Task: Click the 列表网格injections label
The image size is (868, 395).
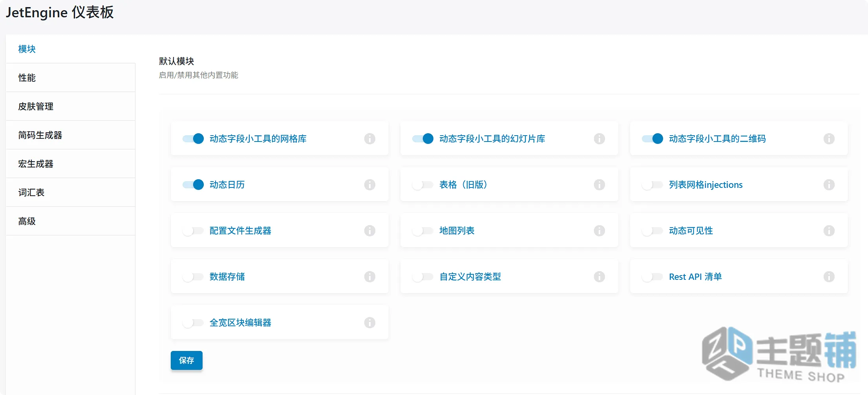Action: (x=706, y=185)
